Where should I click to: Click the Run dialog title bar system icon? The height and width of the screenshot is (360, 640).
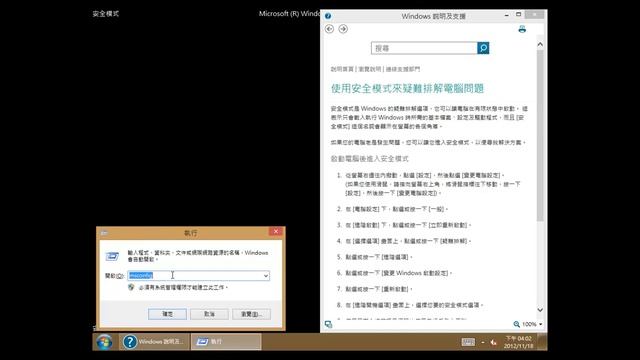click(x=104, y=233)
